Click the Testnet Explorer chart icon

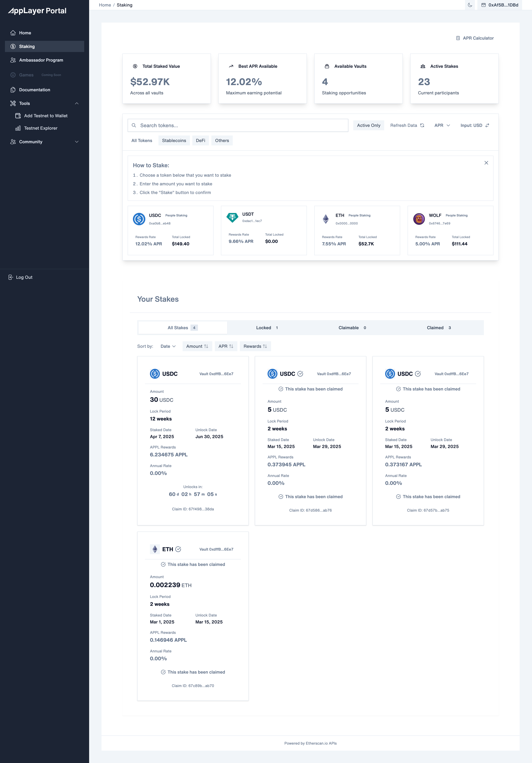18,128
